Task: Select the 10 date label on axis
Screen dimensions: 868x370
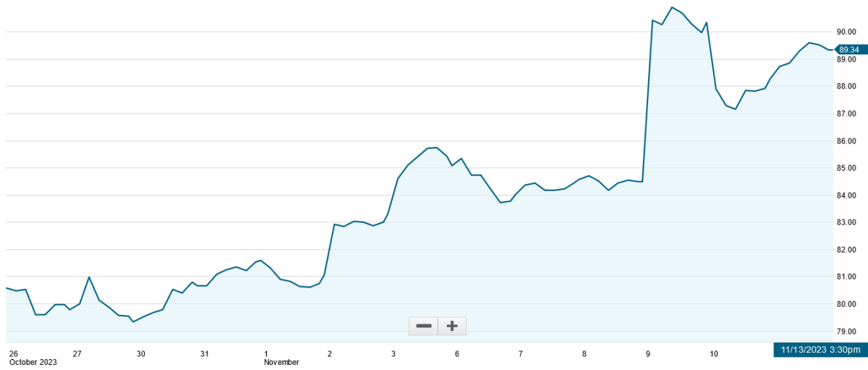Action: [x=713, y=353]
